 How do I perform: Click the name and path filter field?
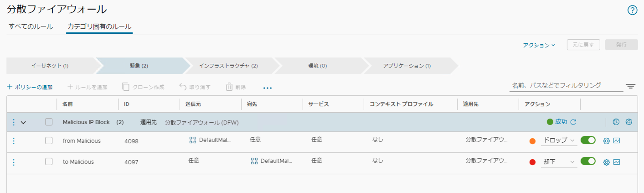[566, 85]
